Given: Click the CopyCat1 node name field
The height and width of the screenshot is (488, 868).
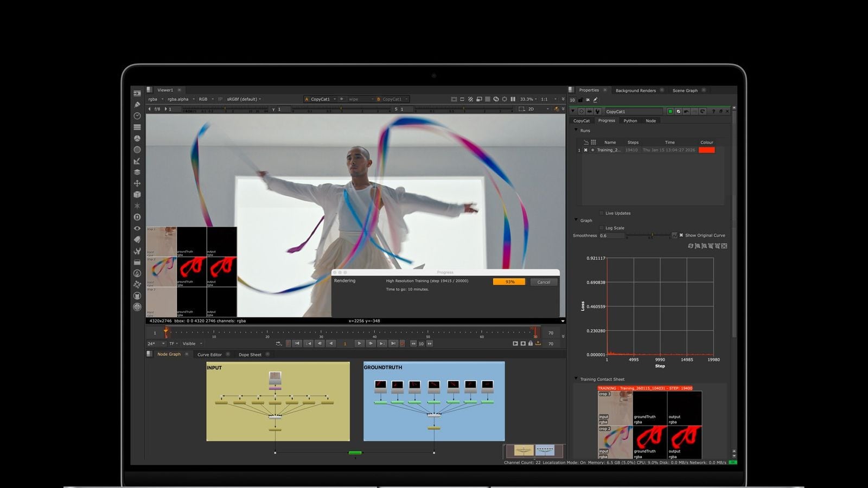Looking at the screenshot, I should (x=633, y=111).
